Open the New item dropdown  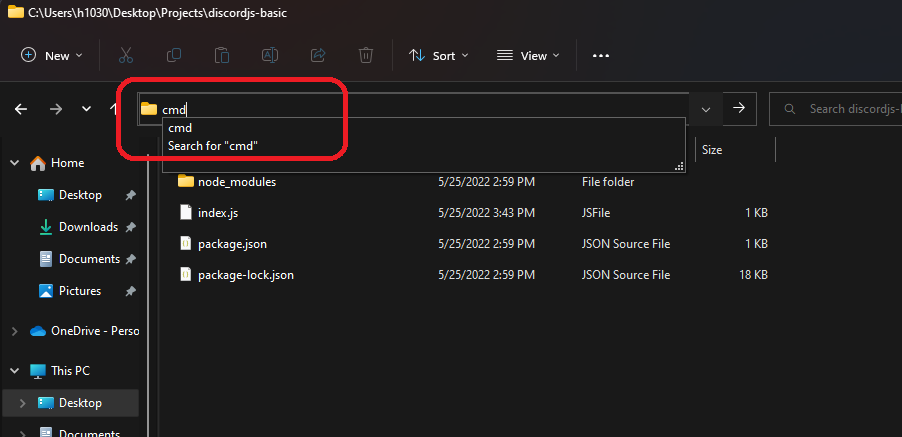click(x=52, y=56)
